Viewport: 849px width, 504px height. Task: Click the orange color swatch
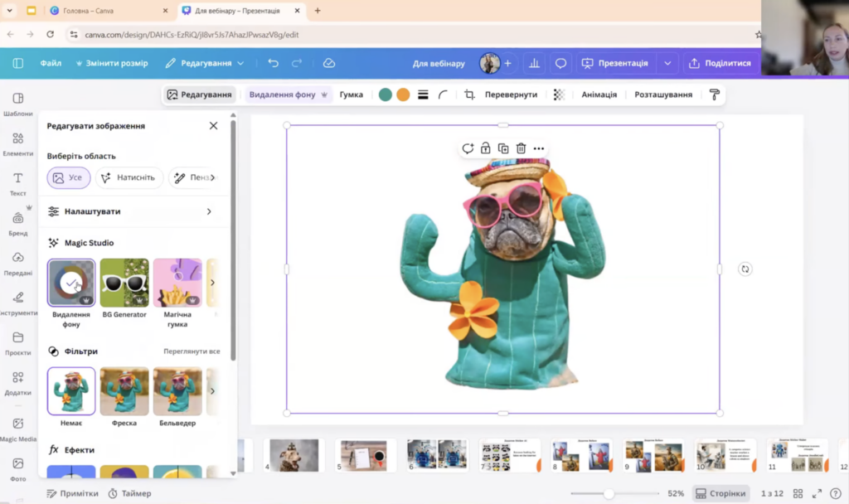403,94
